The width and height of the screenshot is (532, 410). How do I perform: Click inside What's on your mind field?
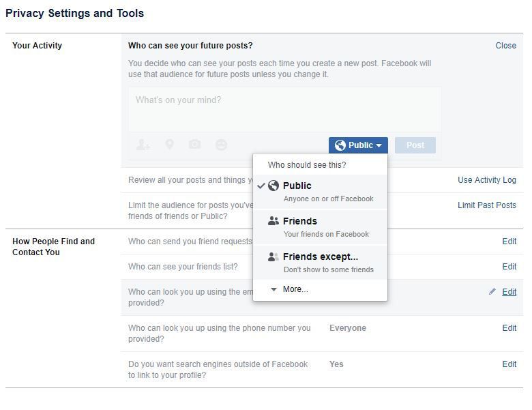click(284, 110)
